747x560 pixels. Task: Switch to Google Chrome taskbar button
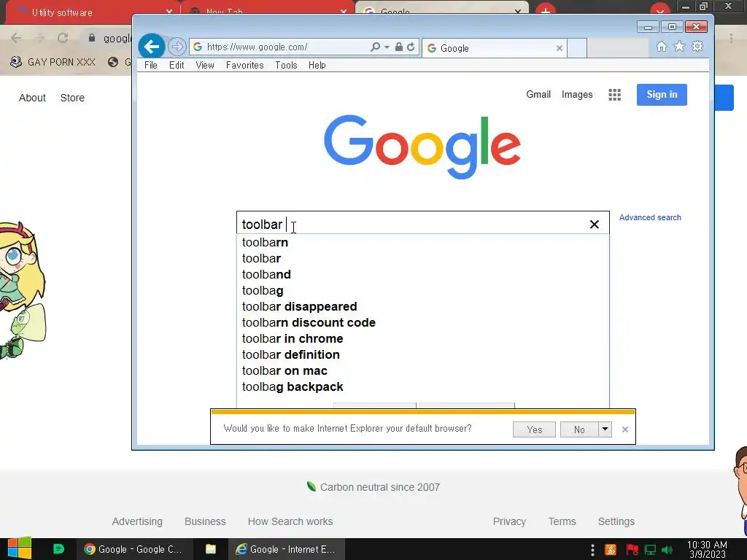coord(134,550)
